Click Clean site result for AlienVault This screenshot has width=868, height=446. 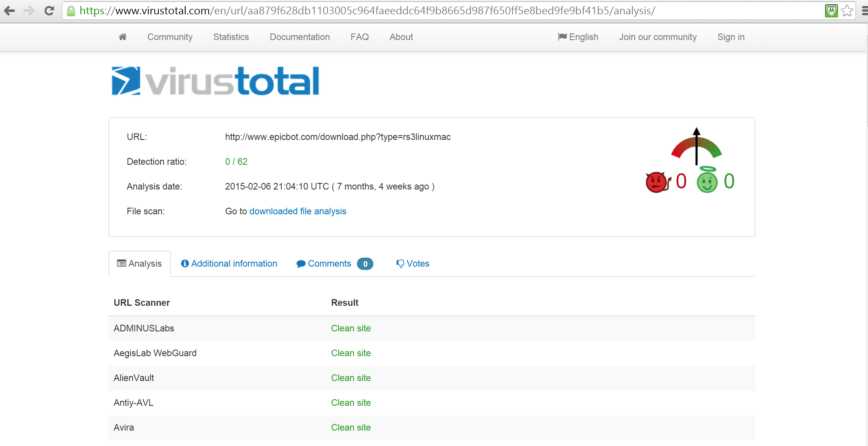pos(351,378)
